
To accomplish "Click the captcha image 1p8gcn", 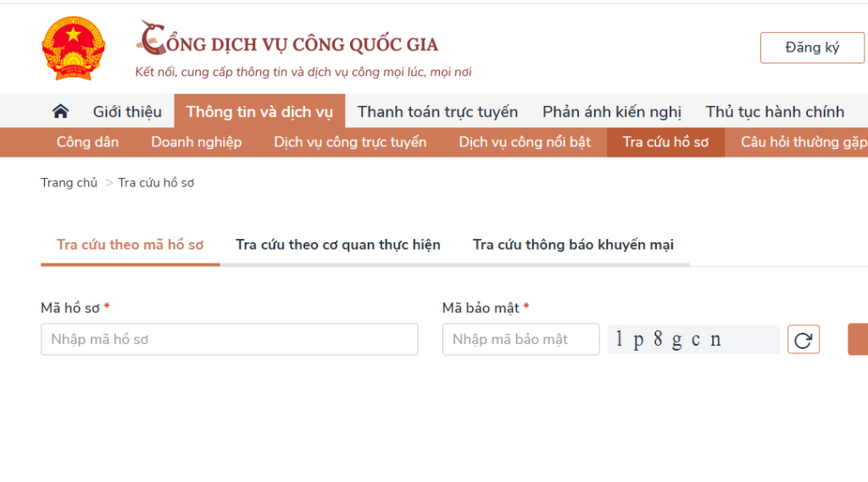I will 693,339.
